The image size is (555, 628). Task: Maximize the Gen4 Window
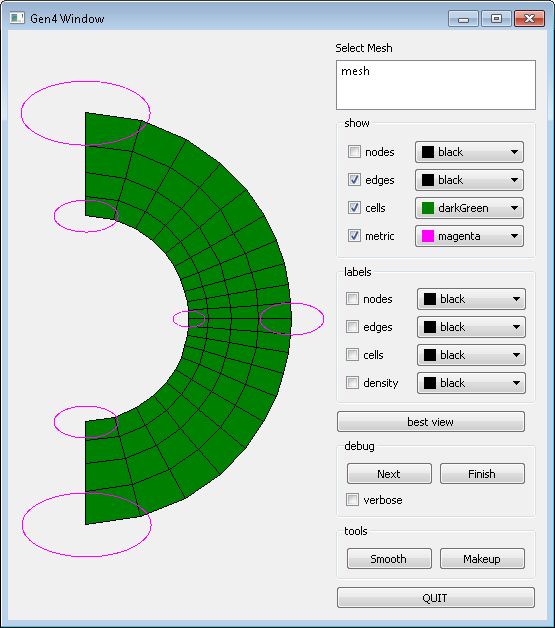click(x=496, y=18)
